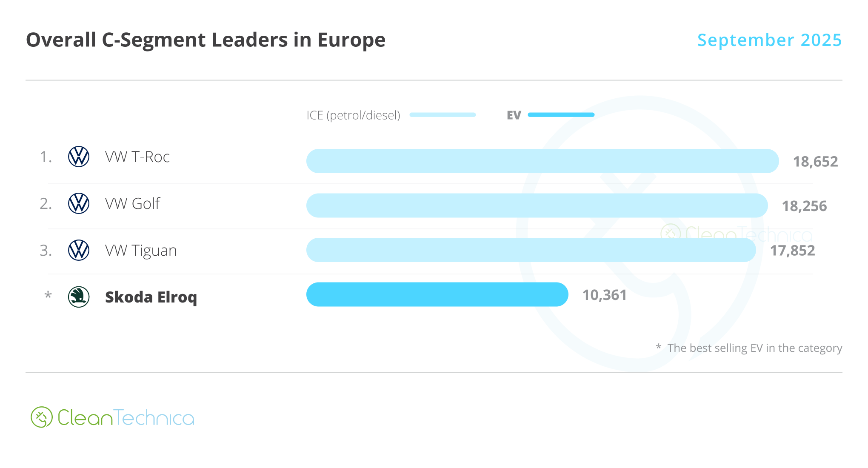Image resolution: width=868 pixels, height=468 pixels.
Task: Click the EV legend color line
Action: coord(561,115)
